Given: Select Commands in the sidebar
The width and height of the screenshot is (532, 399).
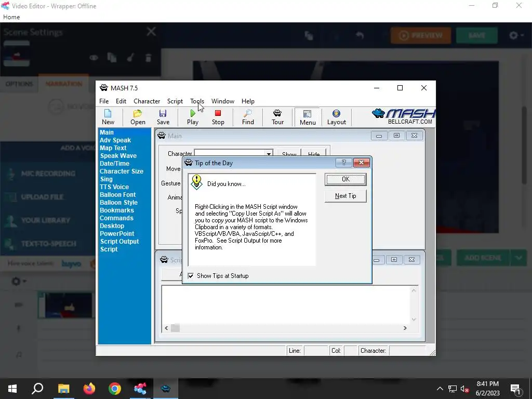Looking at the screenshot, I should tap(116, 218).
